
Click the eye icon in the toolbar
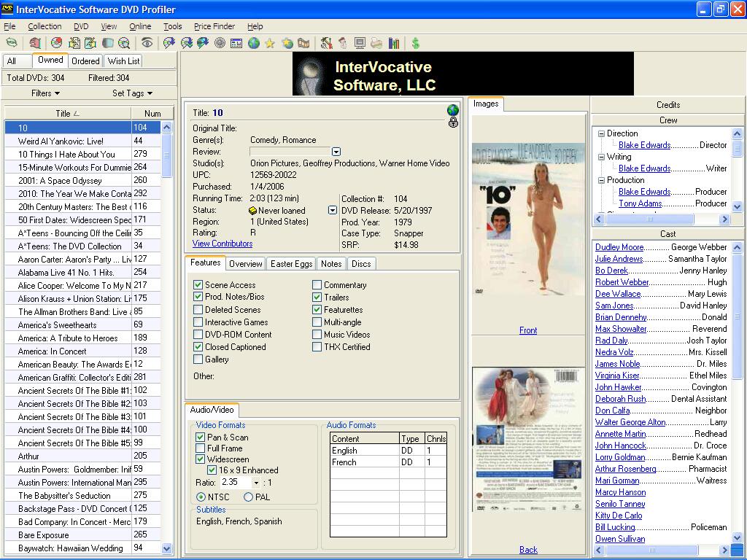(x=147, y=44)
